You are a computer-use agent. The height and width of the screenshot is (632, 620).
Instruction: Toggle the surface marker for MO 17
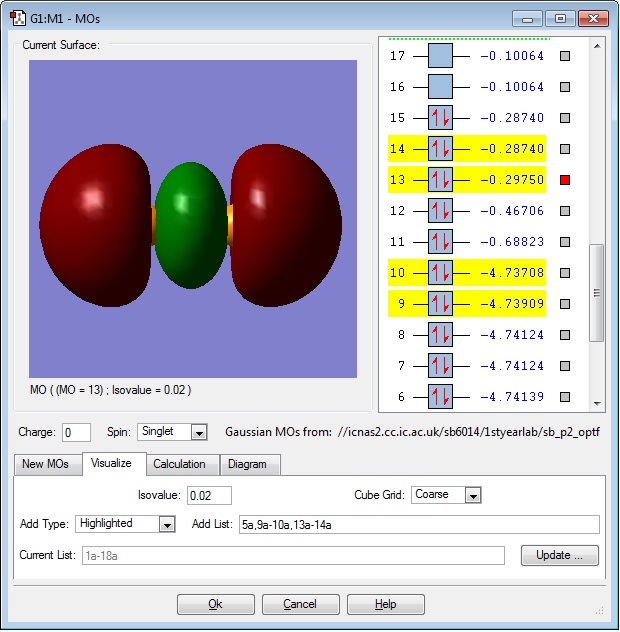click(565, 56)
